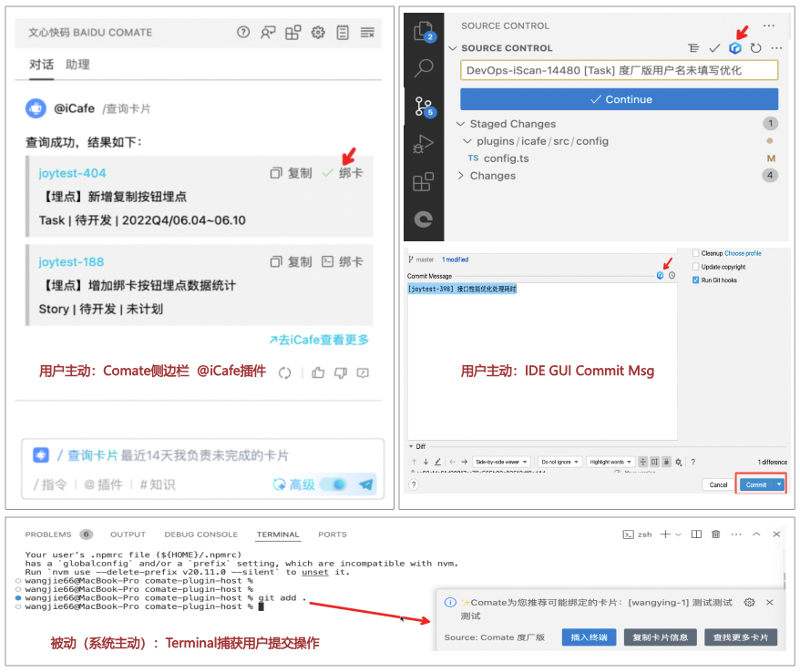Open the Side-by-side viewer dropdown
The height and width of the screenshot is (672, 800).
[x=501, y=462]
